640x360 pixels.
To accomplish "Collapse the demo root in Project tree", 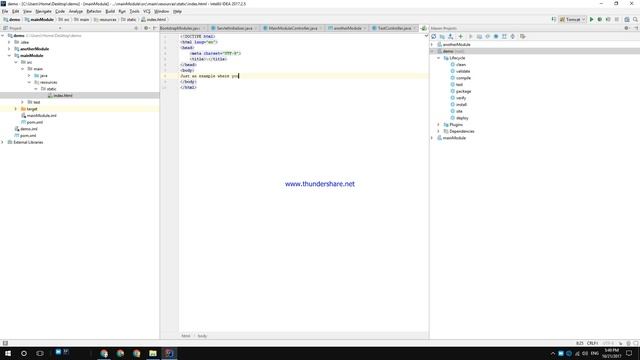I will (3, 36).
